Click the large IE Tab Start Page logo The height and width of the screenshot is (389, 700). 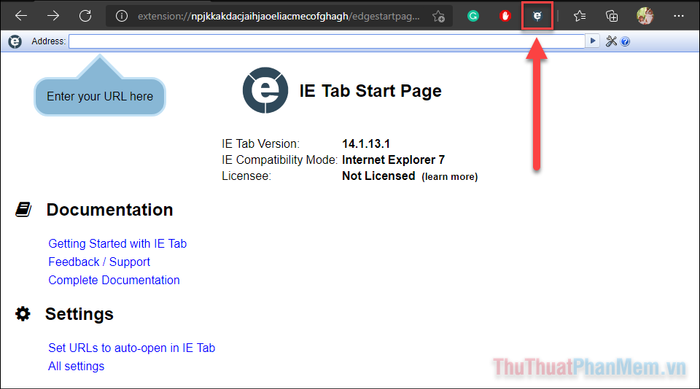pos(265,90)
